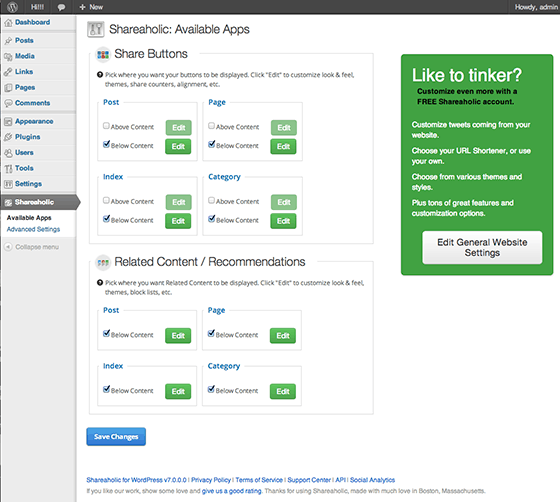Click the Links chain icon in sidebar
Screen dimensions: 560x502
(8, 72)
